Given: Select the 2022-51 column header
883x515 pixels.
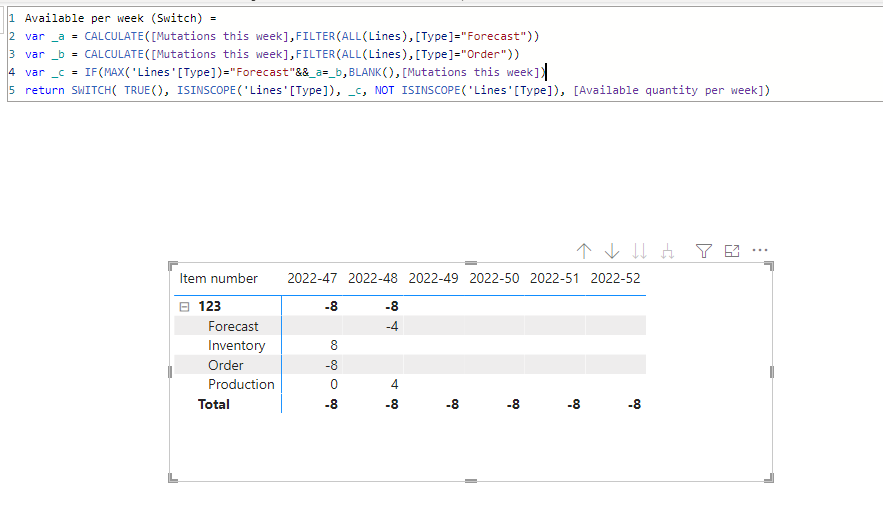Looking at the screenshot, I should click(555, 279).
